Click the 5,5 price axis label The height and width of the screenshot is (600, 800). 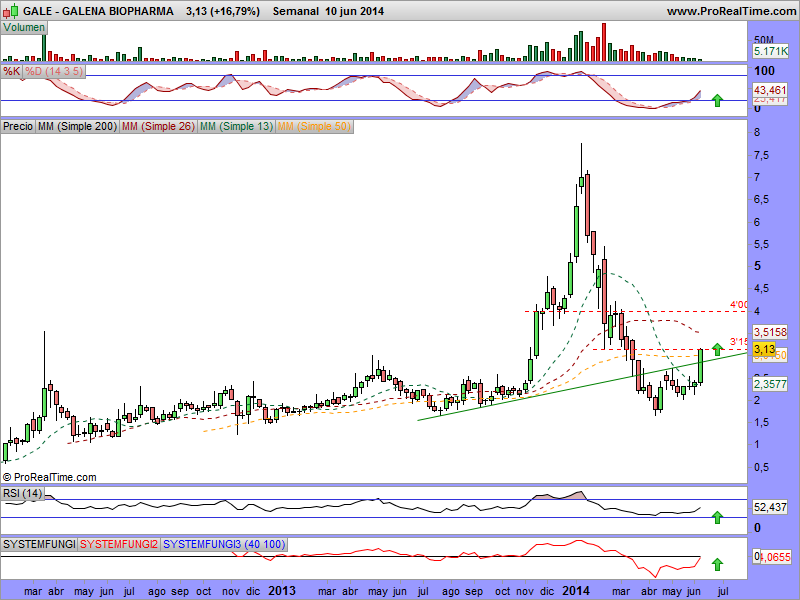pos(762,245)
